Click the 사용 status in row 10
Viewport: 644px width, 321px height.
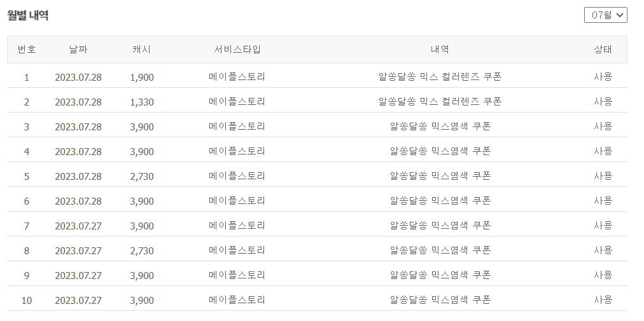click(x=603, y=300)
